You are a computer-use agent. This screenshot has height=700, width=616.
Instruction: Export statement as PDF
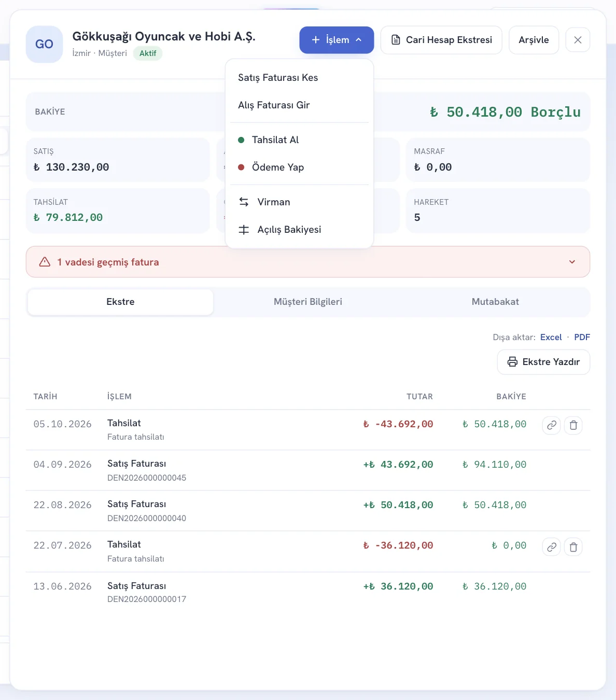tap(582, 337)
